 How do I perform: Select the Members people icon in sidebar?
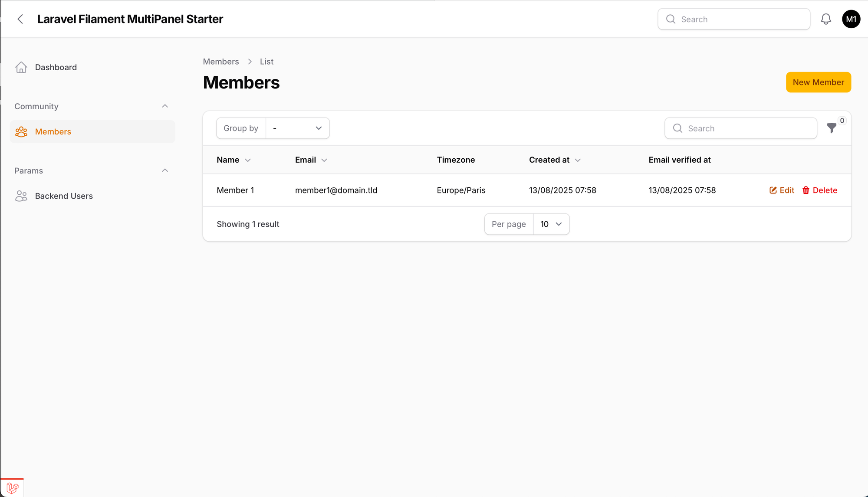pos(21,131)
